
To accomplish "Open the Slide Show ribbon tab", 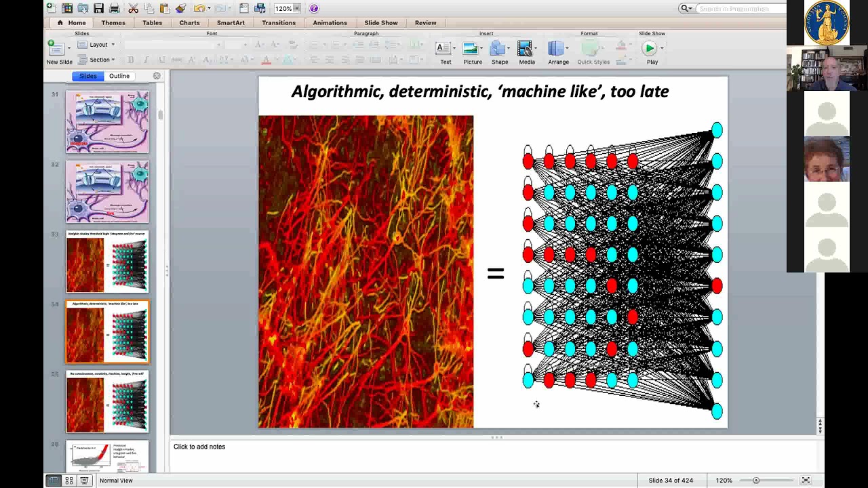I will click(x=381, y=23).
